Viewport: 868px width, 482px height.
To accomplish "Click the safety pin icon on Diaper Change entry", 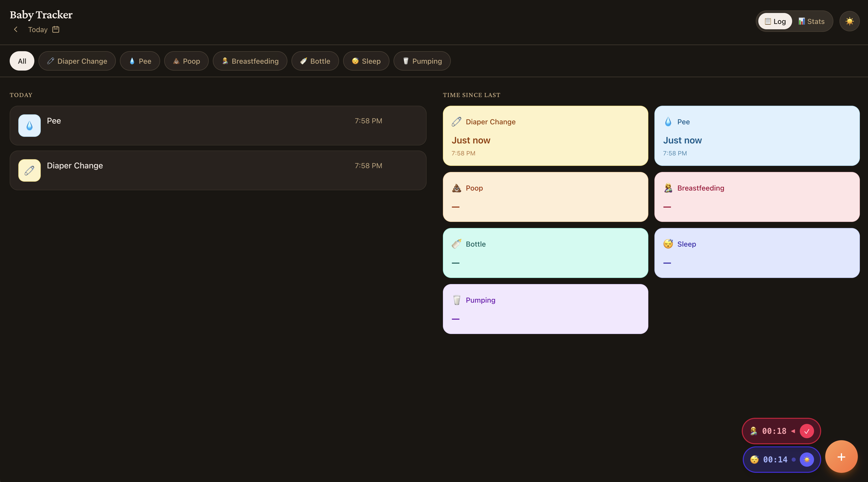I will click(x=29, y=170).
